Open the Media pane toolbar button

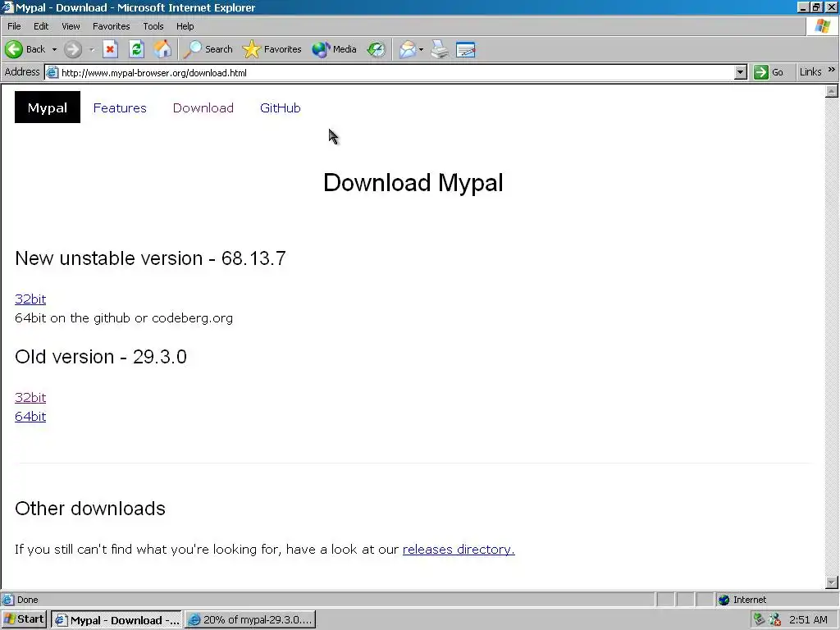[x=335, y=49]
